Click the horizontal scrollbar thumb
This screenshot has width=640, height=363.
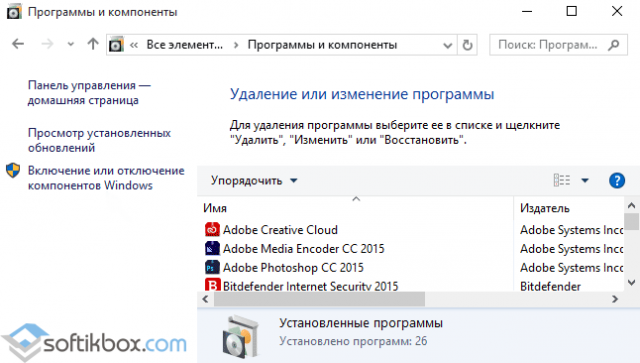[x=319, y=299]
